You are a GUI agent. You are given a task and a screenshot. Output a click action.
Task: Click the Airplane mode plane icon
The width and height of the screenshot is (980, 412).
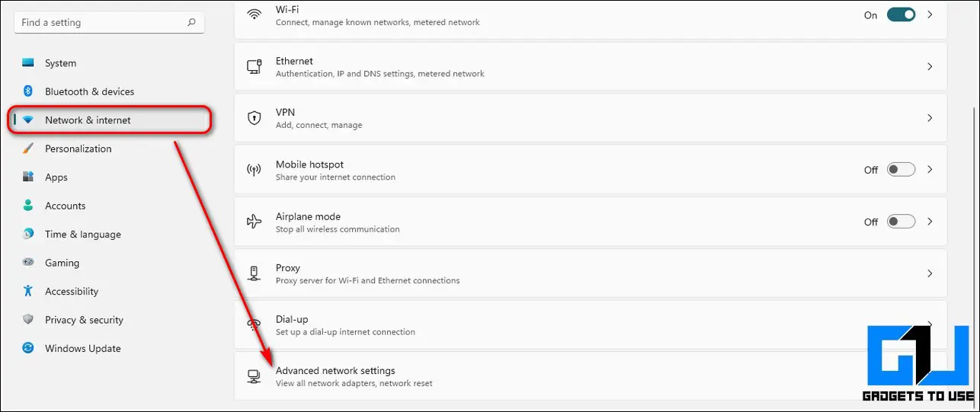coord(255,222)
